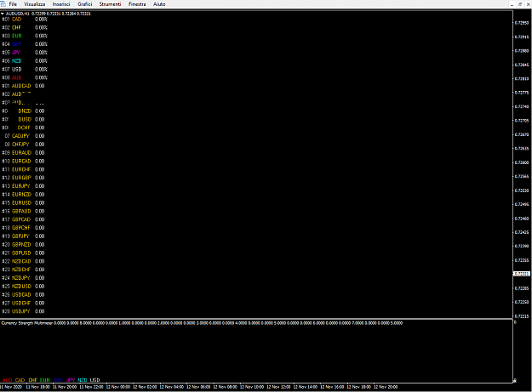The image size is (532, 392).
Task: Select the cyan NZD label in row #06
Action: point(17,61)
